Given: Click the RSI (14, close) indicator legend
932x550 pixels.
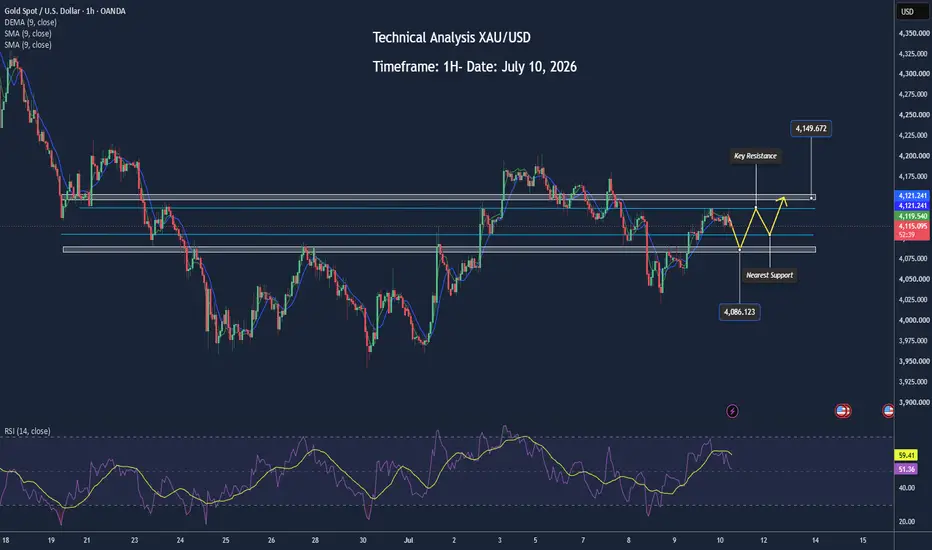Looking at the screenshot, I should click(27, 431).
